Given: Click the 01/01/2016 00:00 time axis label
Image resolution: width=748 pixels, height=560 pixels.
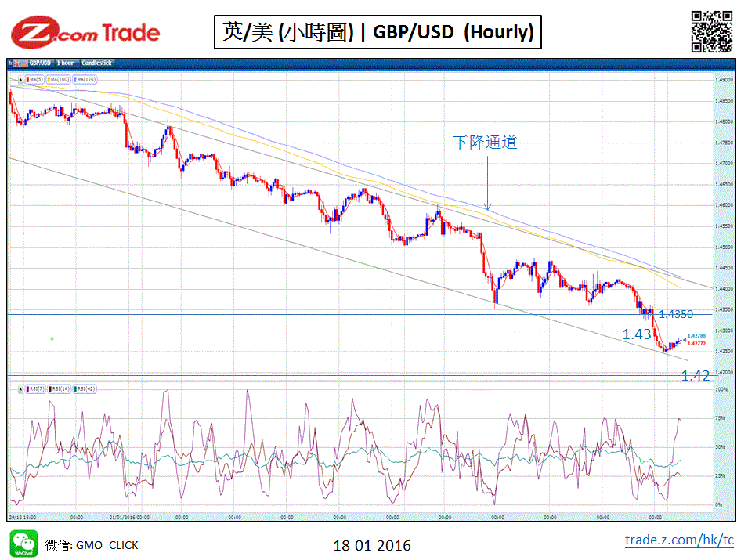Looking at the screenshot, I should tap(129, 517).
